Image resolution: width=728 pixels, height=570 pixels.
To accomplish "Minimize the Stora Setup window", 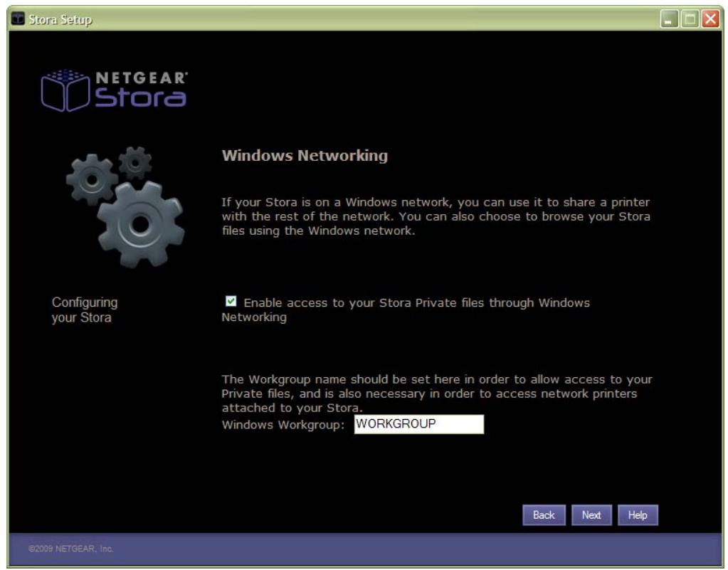I will click(669, 19).
